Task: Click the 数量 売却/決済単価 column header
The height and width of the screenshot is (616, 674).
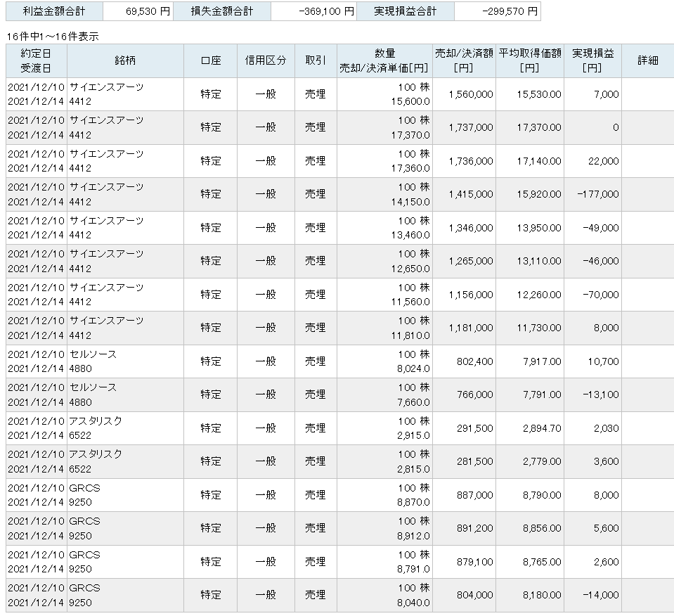Action: click(x=384, y=60)
